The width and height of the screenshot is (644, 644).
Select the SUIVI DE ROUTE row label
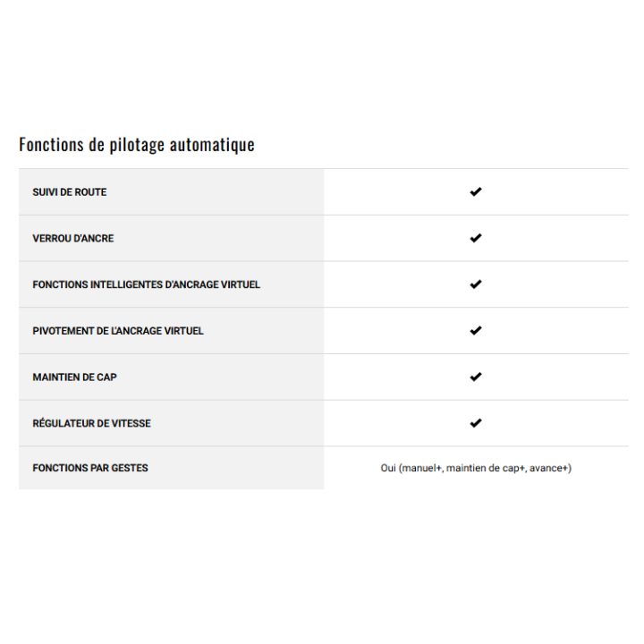click(70, 192)
